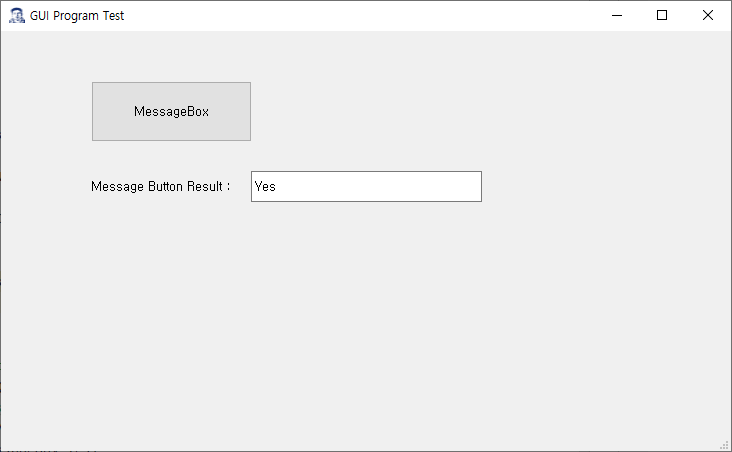Open the application icon system menu
This screenshot has height=452, width=732.
(17, 15)
